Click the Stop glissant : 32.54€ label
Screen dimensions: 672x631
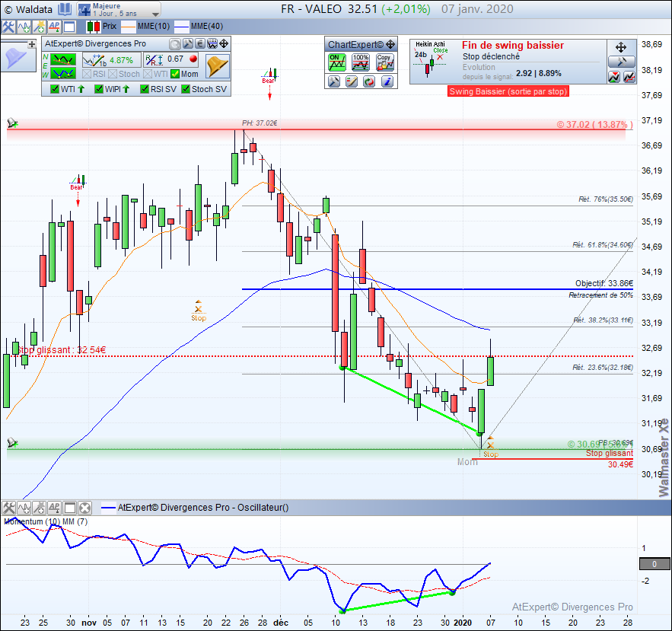[x=61, y=350]
